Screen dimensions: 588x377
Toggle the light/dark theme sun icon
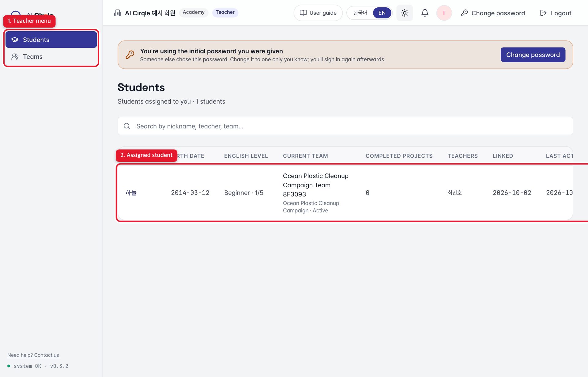405,13
